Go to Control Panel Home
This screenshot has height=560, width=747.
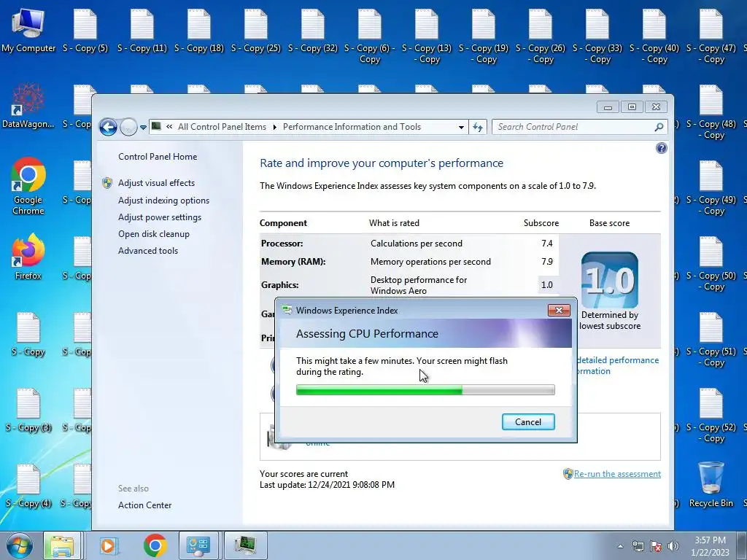[x=158, y=157]
